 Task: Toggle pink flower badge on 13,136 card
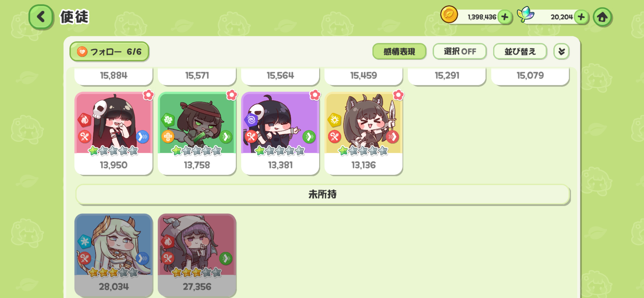[398, 95]
